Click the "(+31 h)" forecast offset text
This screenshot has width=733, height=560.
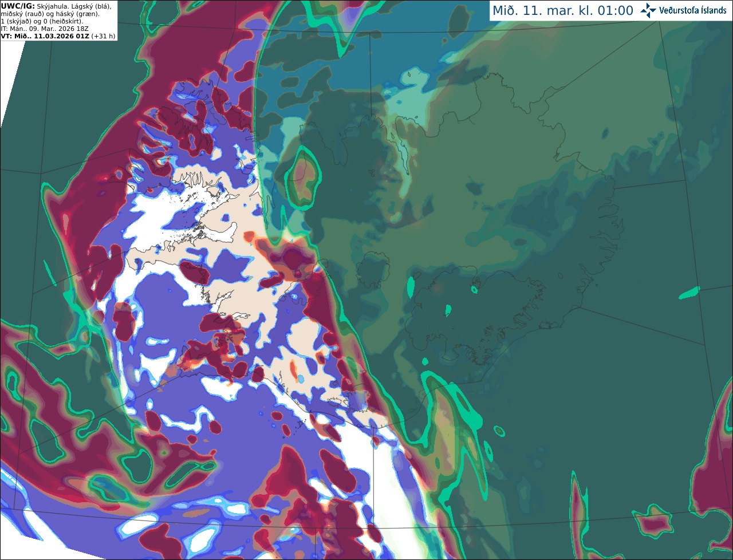[103, 36]
